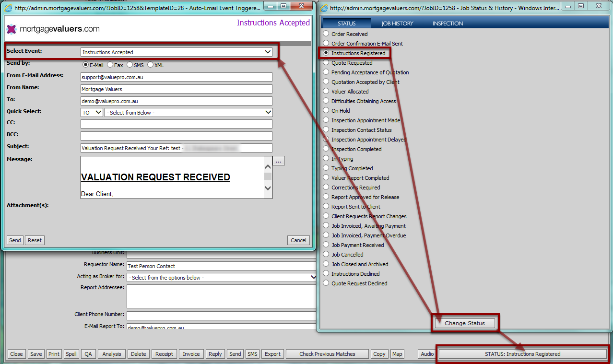
Task: Click Send in the email dialog
Action: (15, 240)
